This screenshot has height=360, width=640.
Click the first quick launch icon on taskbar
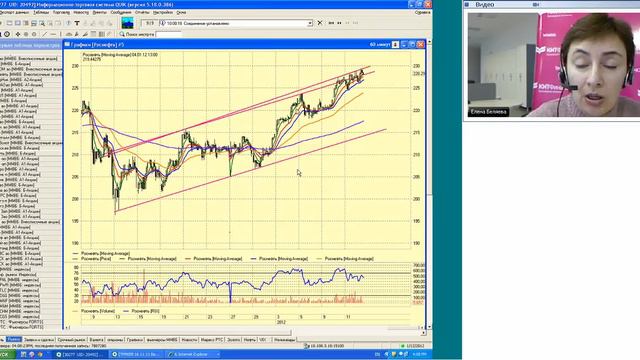click(23, 354)
